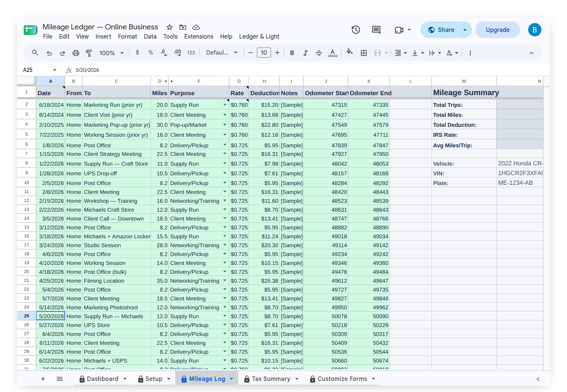Open the Extensions menu
The height and width of the screenshot is (392, 567).
[199, 37]
